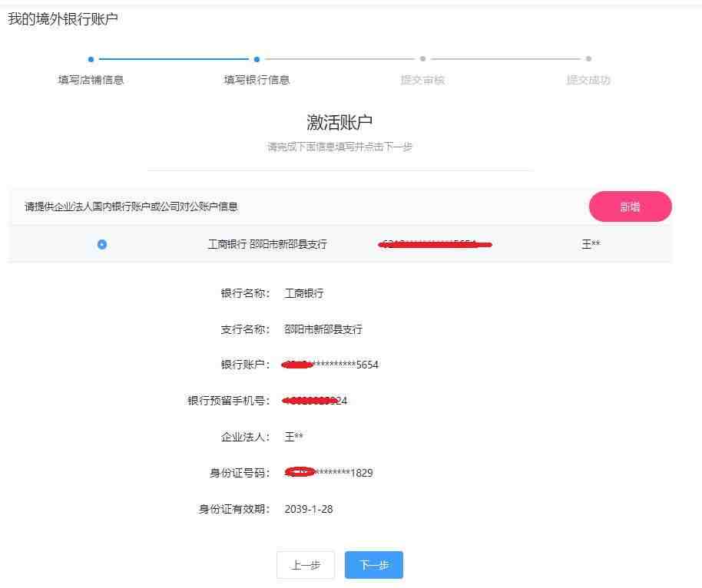Screen dimensions: 702x588
Task: Click the 身份证有效期 label
Action: pyautogui.click(x=234, y=509)
